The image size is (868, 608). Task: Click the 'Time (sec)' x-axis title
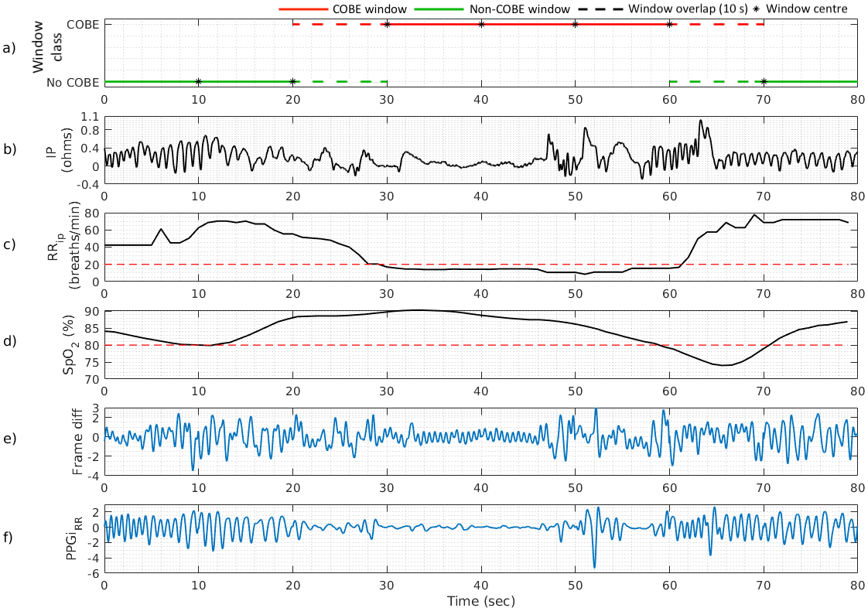[480, 601]
